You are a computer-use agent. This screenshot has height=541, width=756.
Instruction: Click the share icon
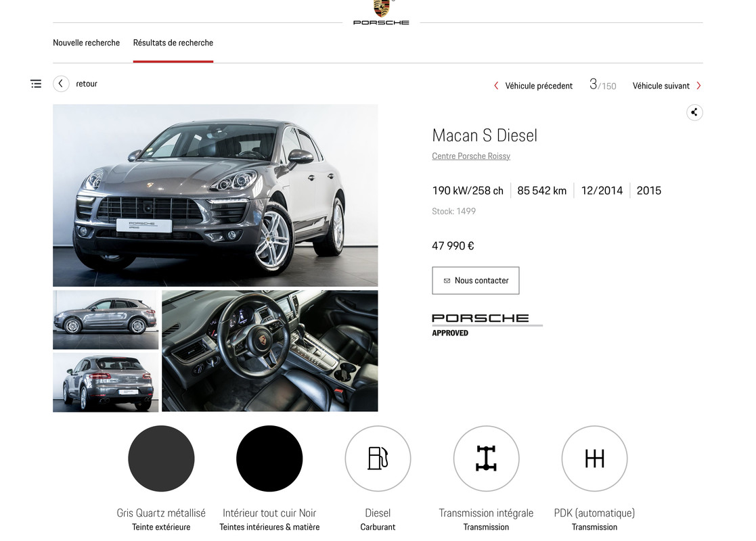pos(694,112)
